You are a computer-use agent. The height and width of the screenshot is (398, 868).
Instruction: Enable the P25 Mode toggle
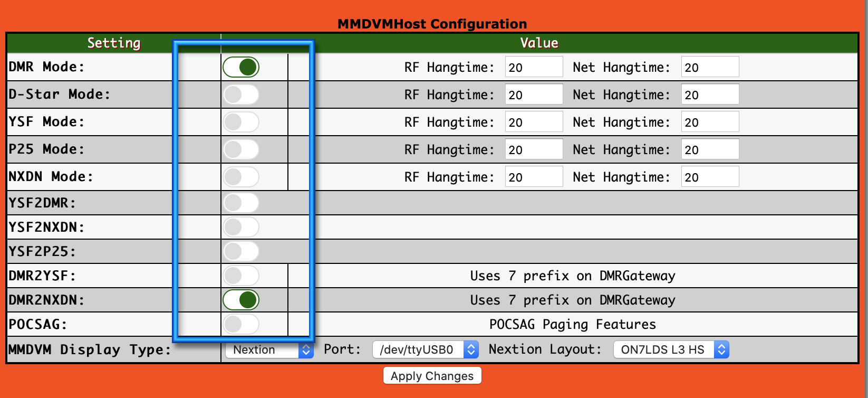pos(241,149)
